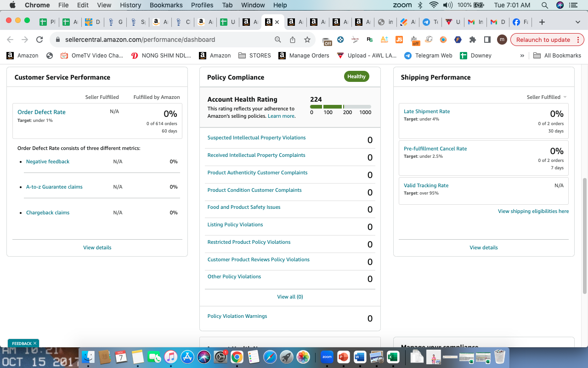Screen dimensions: 588x368
Task: Click View all (0) policy link
Action: coord(290,297)
